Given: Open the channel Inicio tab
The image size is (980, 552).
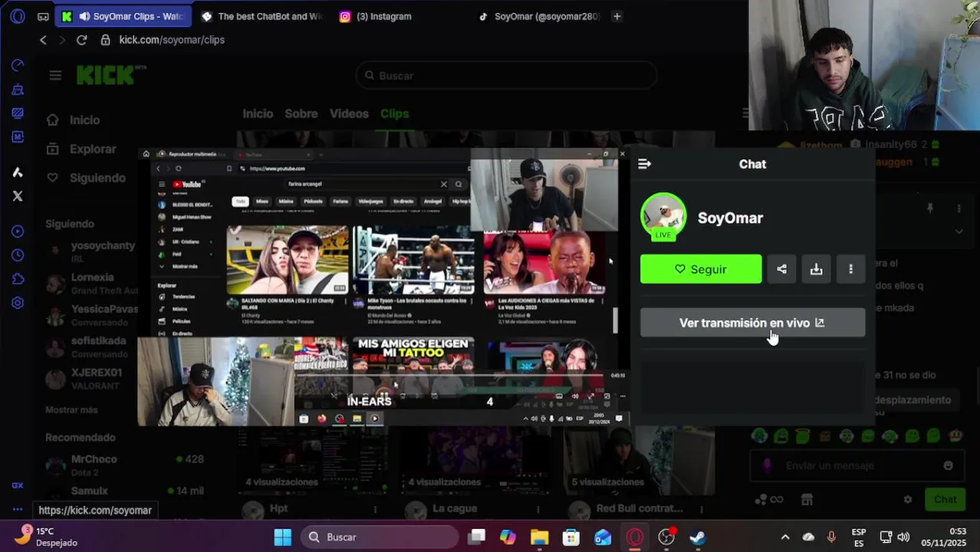Looking at the screenshot, I should pos(258,113).
